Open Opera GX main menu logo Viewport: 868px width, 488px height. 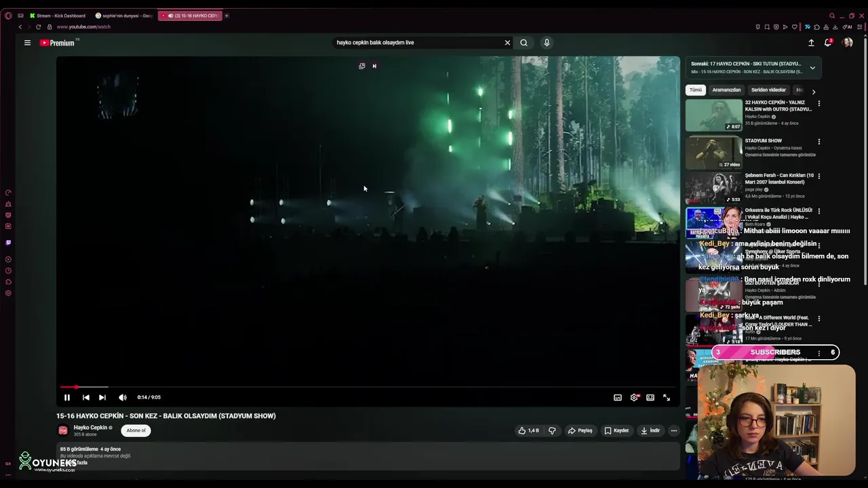(8, 16)
